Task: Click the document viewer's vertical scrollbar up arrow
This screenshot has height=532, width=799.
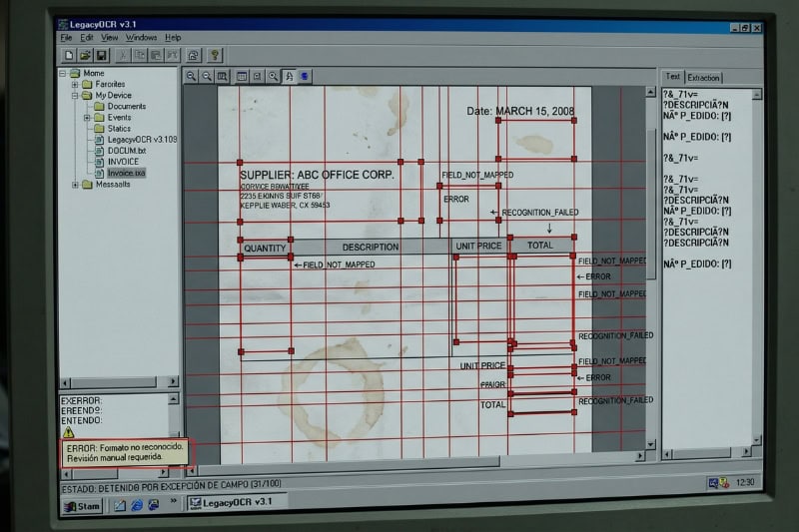Action: point(652,92)
